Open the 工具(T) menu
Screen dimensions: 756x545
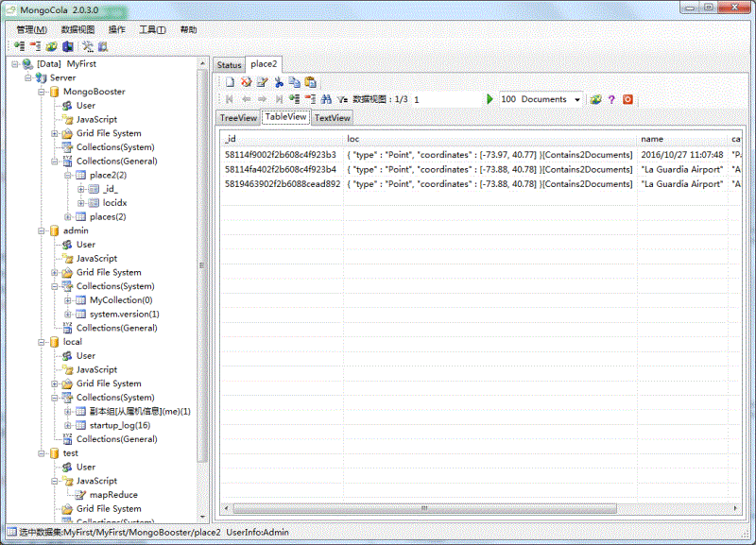click(152, 30)
